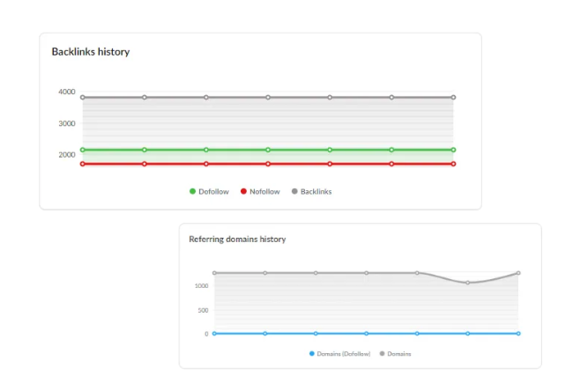This screenshot has height=383, width=588.
Task: Click the Backlinks history title
Action: pos(91,52)
